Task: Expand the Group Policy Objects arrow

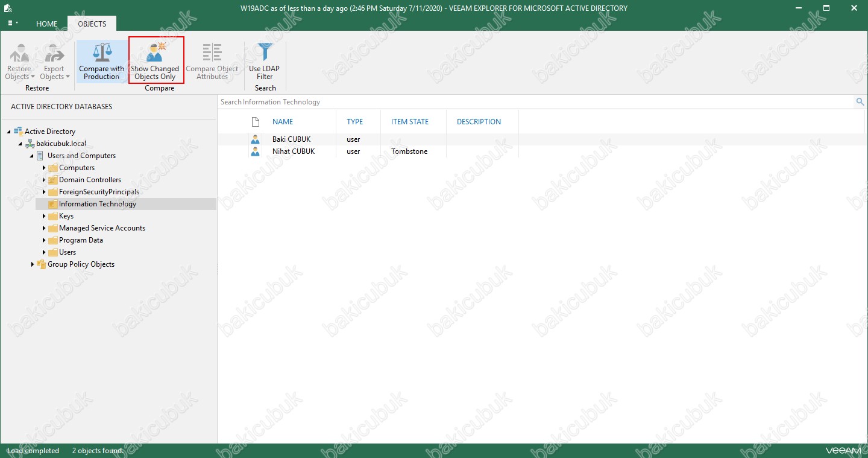Action: tap(32, 264)
